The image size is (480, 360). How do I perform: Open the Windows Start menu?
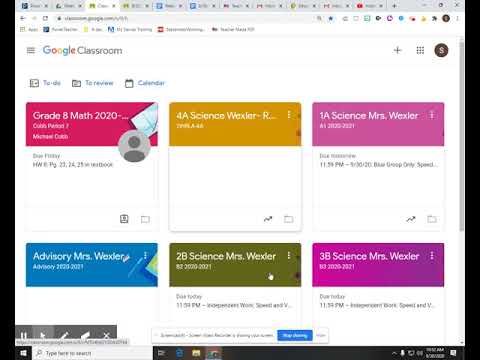click(23, 353)
